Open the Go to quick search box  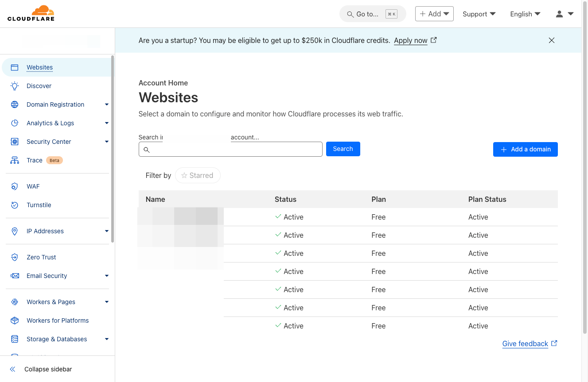[373, 14]
